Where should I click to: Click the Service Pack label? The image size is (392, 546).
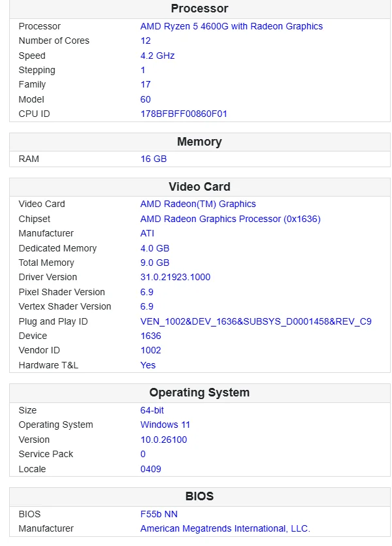46,454
